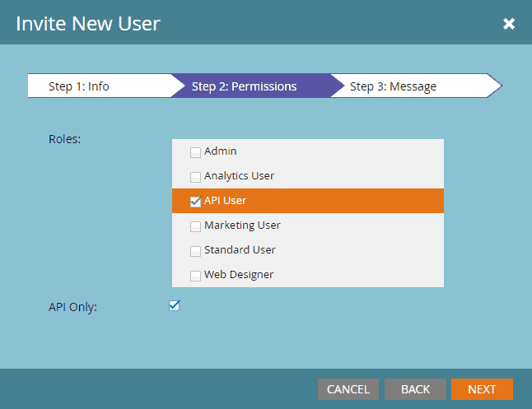Select the Analytics User label
532x409 pixels.
tap(239, 176)
